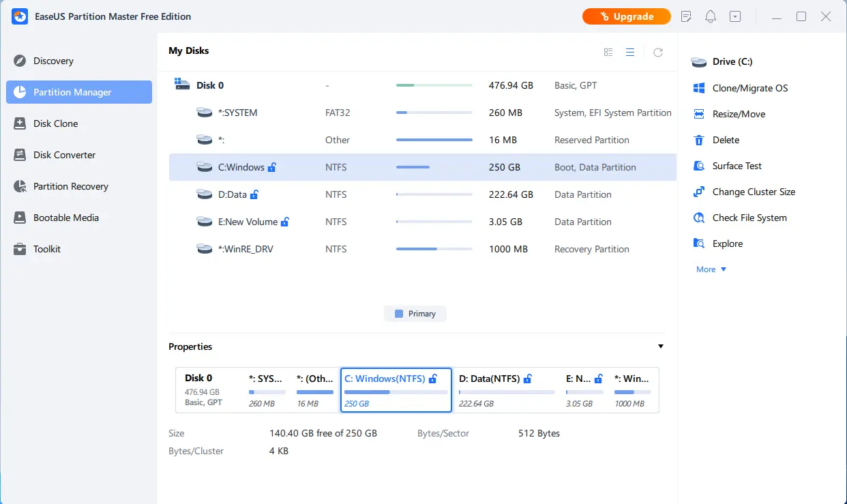Select the *:SYSTEM partition row
Image resolution: width=847 pixels, height=504 pixels.
(422, 113)
